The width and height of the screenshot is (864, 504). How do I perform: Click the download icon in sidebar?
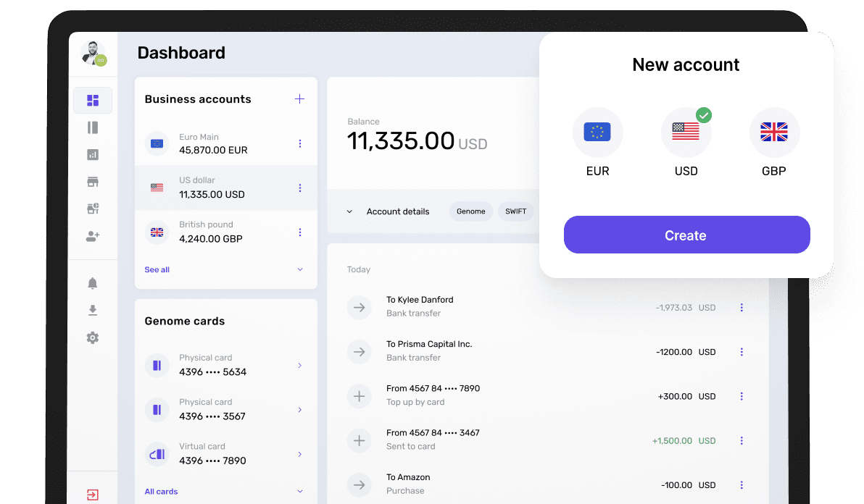coord(92,310)
